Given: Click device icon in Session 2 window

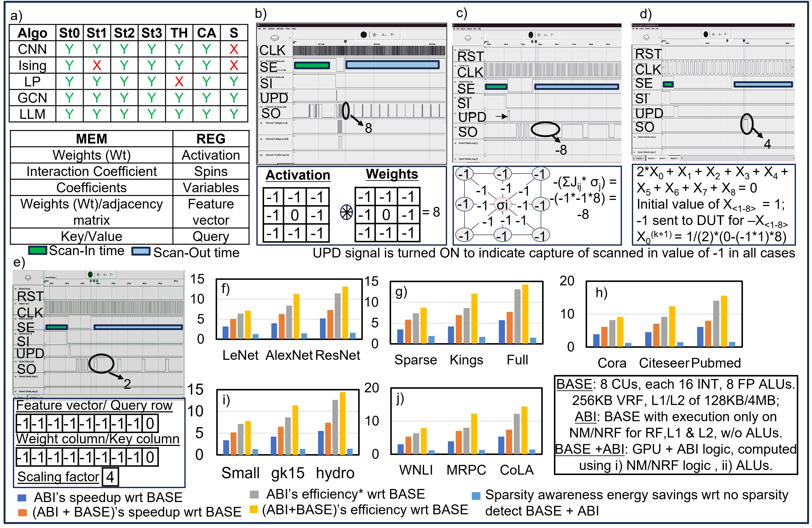Looking at the screenshot, I should [x=646, y=37].
